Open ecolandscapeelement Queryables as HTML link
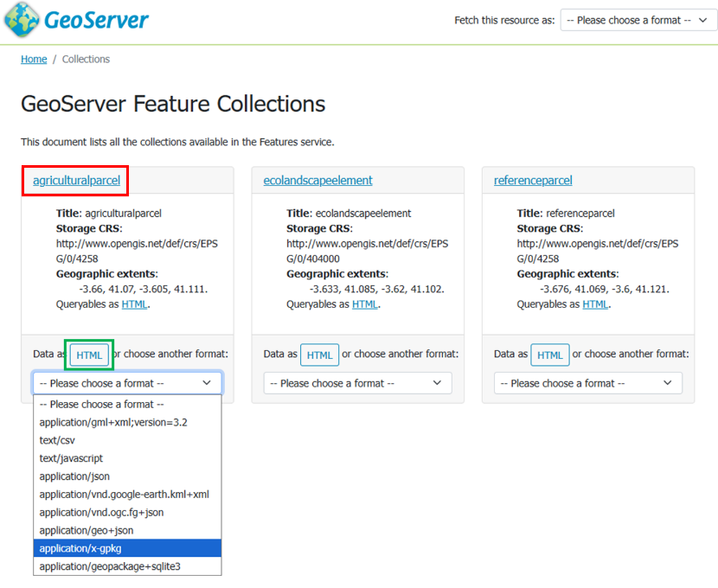 364,304
